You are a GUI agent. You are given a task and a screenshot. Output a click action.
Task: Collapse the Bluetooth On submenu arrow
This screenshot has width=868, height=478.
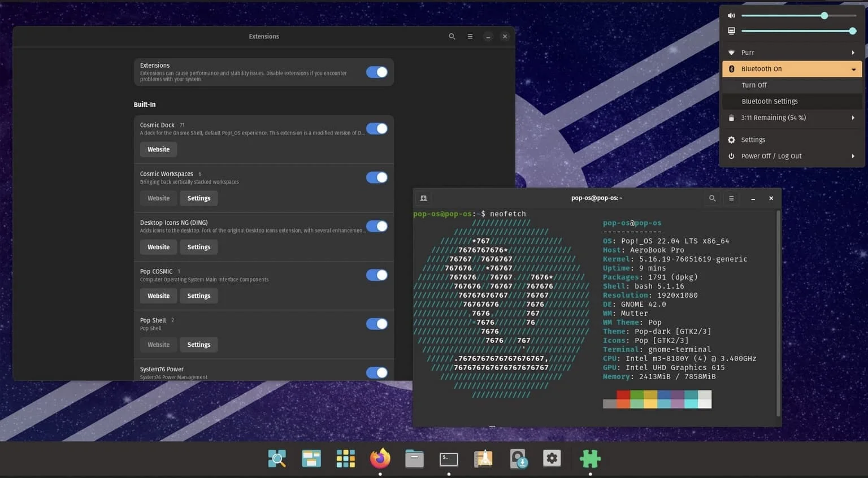point(853,69)
